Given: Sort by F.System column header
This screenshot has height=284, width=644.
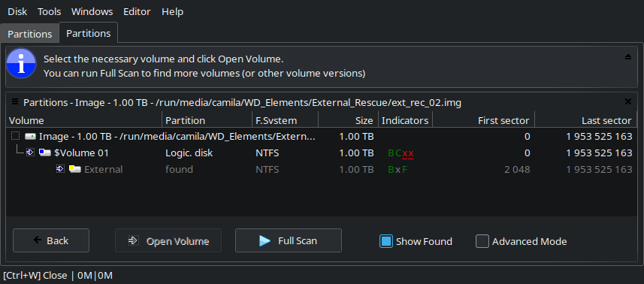Looking at the screenshot, I should tap(285, 120).
